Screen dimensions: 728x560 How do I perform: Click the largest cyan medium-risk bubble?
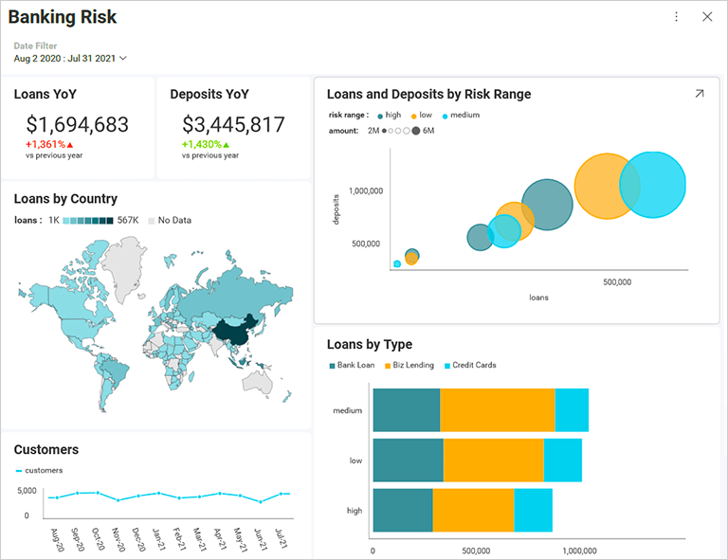(x=653, y=185)
